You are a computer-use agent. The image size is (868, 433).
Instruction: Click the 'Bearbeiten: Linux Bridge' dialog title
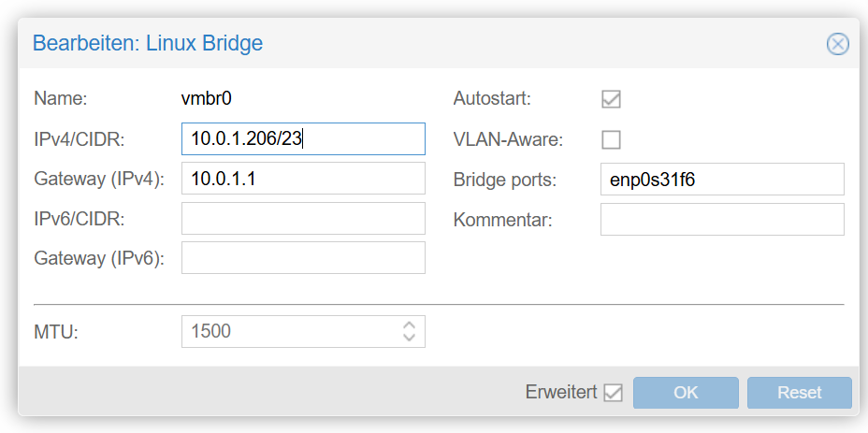pyautogui.click(x=148, y=43)
